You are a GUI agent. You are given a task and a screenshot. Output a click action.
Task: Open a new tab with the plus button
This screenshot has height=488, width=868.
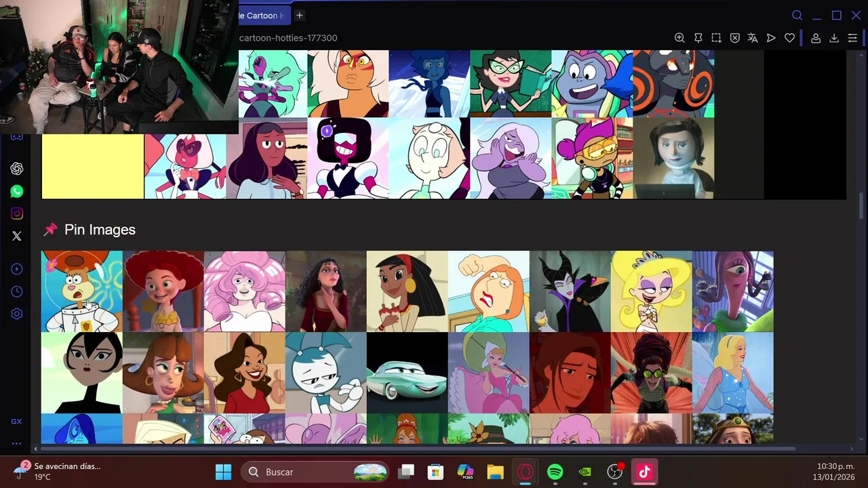[299, 15]
